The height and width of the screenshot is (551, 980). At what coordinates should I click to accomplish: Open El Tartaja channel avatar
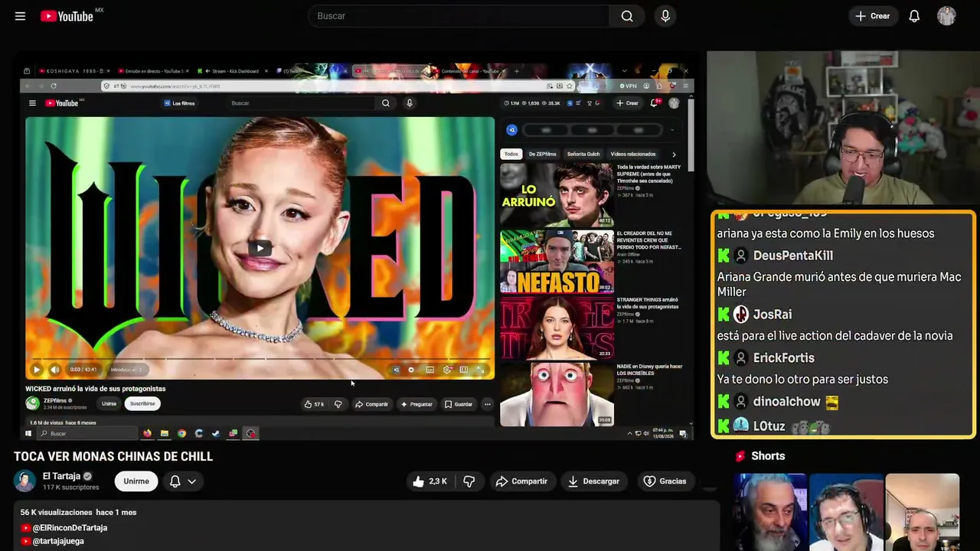[24, 481]
